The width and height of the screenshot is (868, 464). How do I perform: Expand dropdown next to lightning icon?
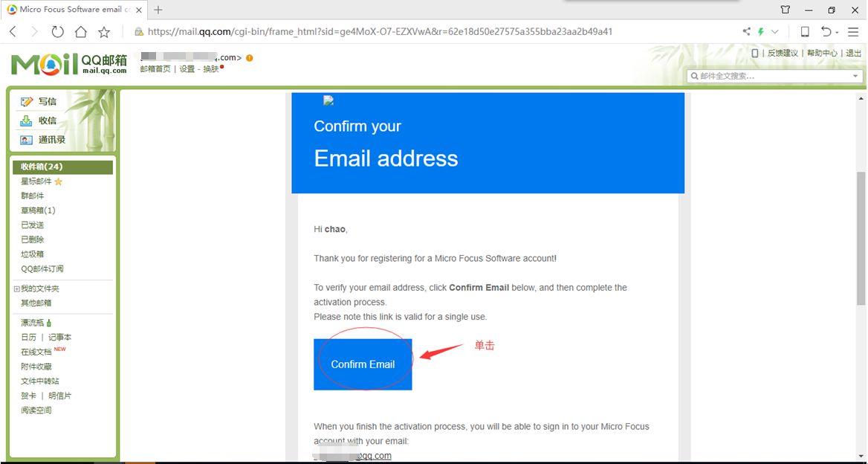[775, 31]
